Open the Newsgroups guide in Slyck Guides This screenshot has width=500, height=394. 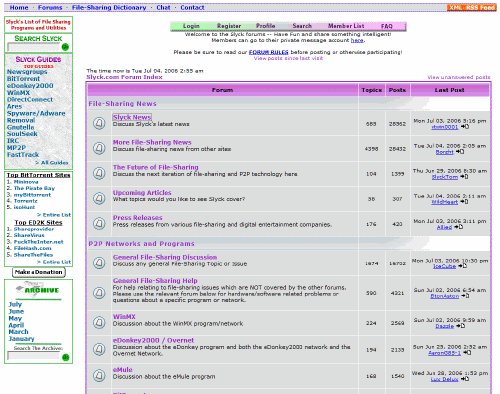tap(27, 72)
